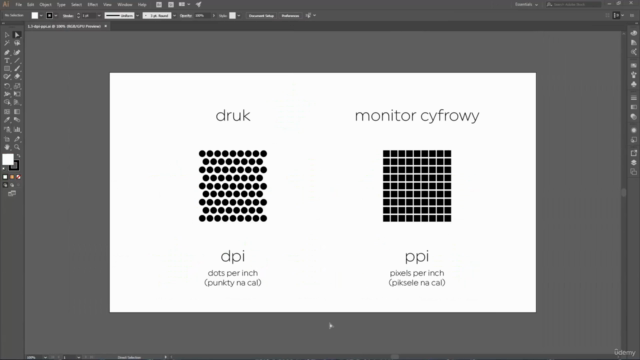Viewport: 640px width, 360px height.
Task: Open the Layers panel icon
Action: (x=633, y=162)
